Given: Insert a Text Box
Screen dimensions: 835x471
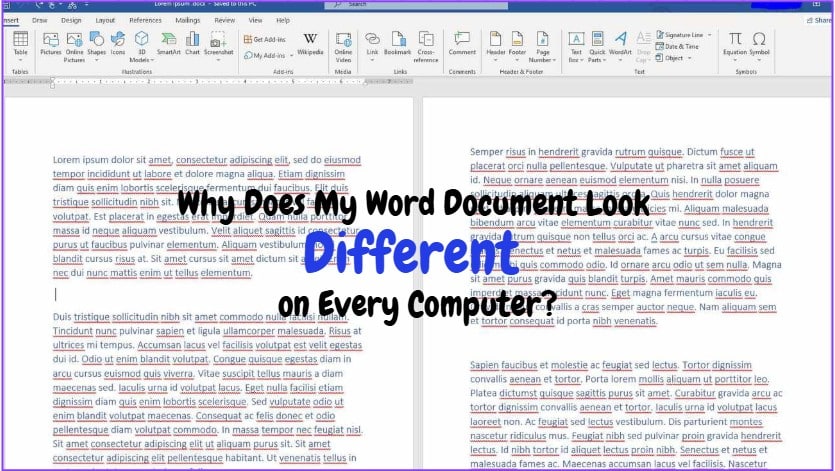Looking at the screenshot, I should coord(576,46).
